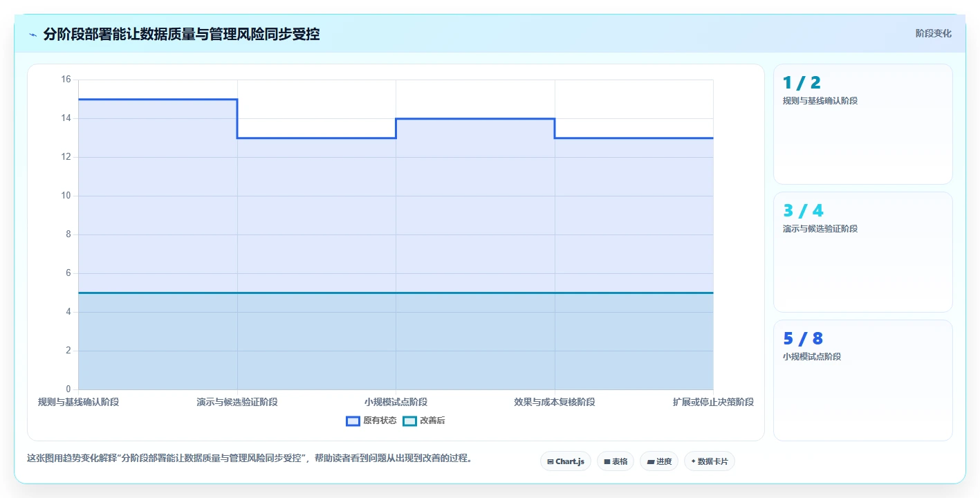Click the caption text below the chart

coord(250,458)
